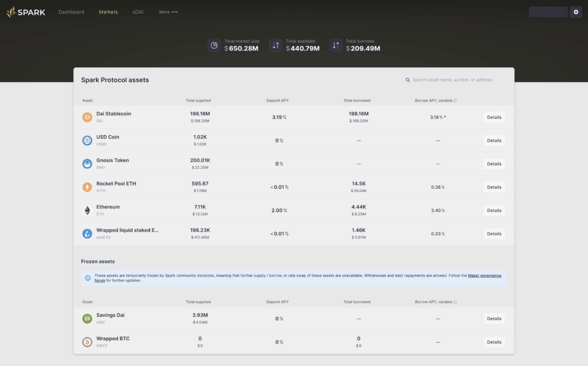Screen dimensions: 588x366
Task: Click the Total market size pie icon
Action: (x=214, y=45)
